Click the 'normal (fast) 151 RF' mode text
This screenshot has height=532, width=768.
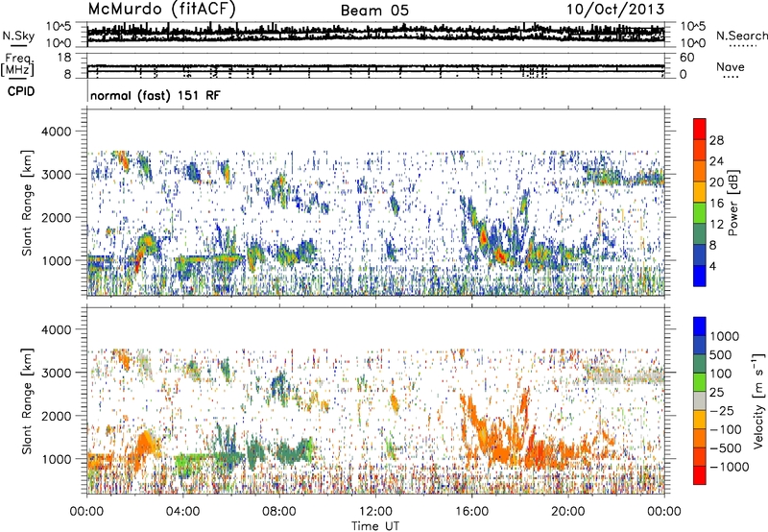point(156,95)
